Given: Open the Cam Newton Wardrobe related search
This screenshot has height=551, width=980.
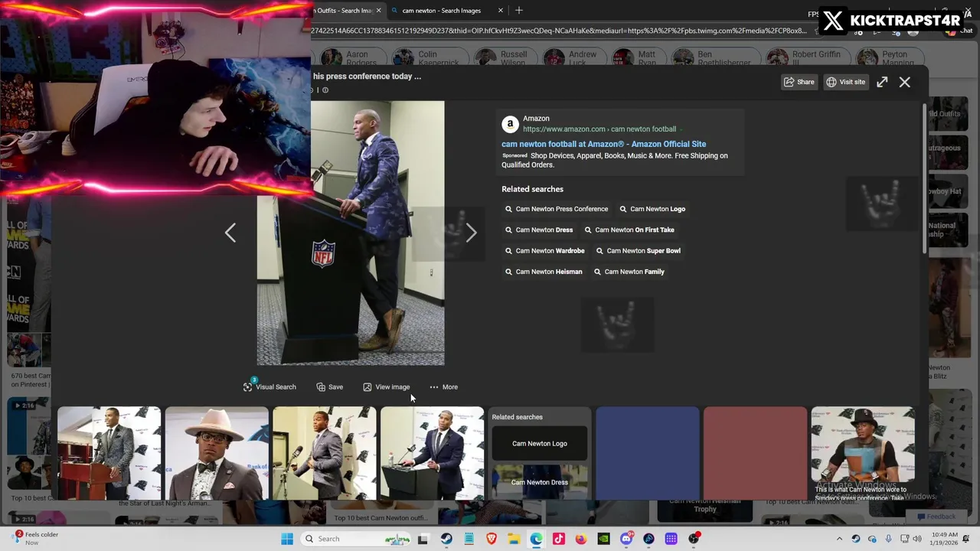Looking at the screenshot, I should point(544,251).
